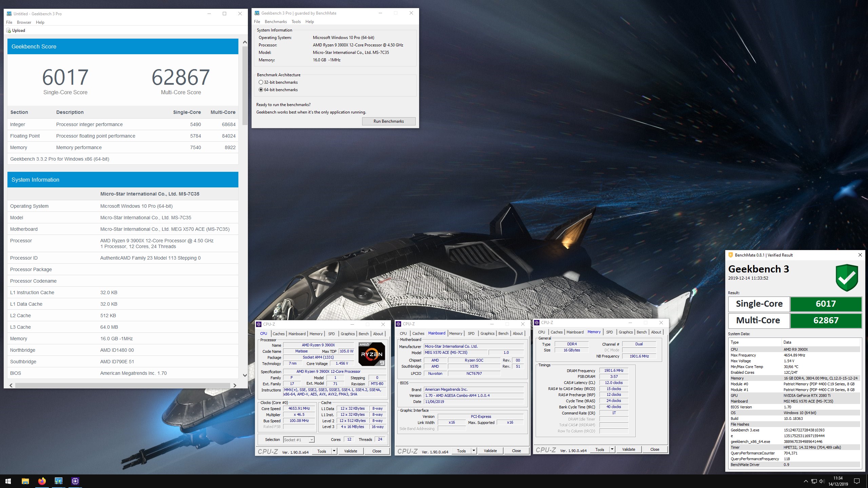Screen dimensions: 868x488
Task: Click Close button in Mainboard CPU-Z window
Action: tap(516, 451)
